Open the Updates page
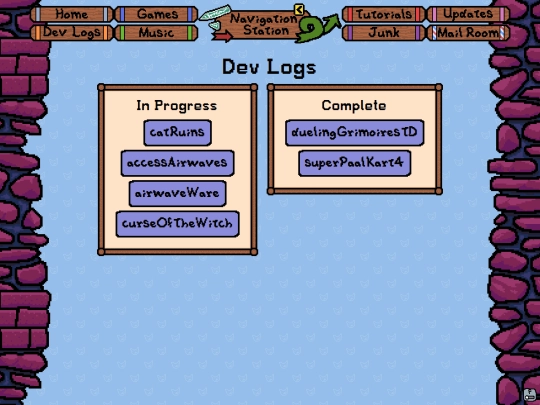The image size is (540, 405). [468, 14]
